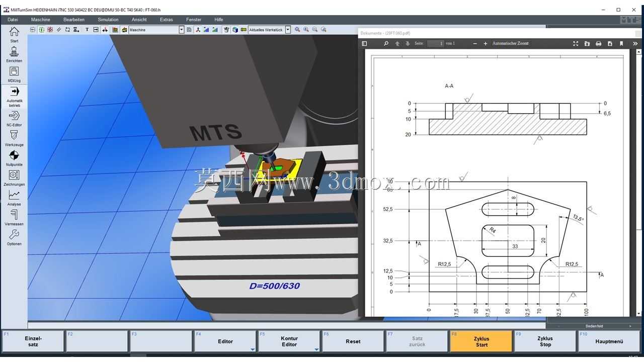Open Optionen settings
Image resolution: width=644 pixels, height=362 pixels.
click(x=14, y=237)
